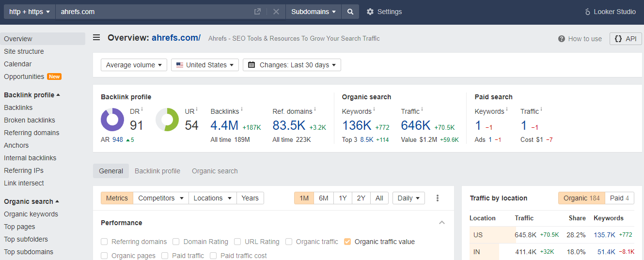Select the 6M time range

point(324,198)
